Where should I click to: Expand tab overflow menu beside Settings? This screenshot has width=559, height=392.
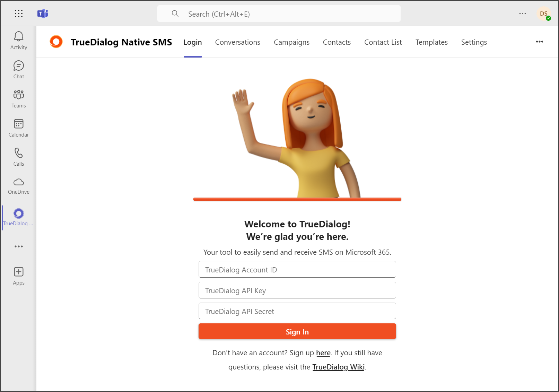pos(540,42)
